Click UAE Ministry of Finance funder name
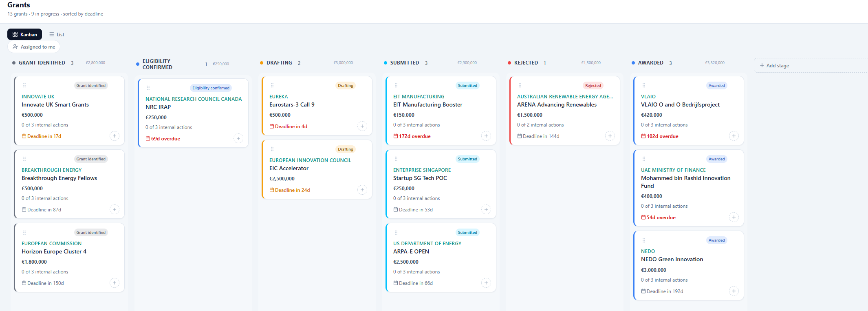 [673, 170]
